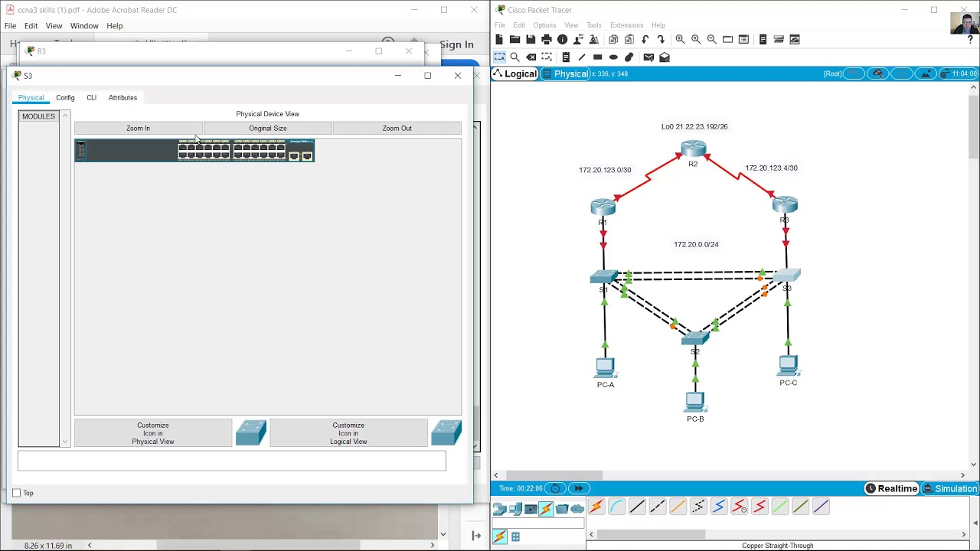Viewport: 980px width, 551px height.
Task: Zoom in on the workspace
Action: [680, 40]
